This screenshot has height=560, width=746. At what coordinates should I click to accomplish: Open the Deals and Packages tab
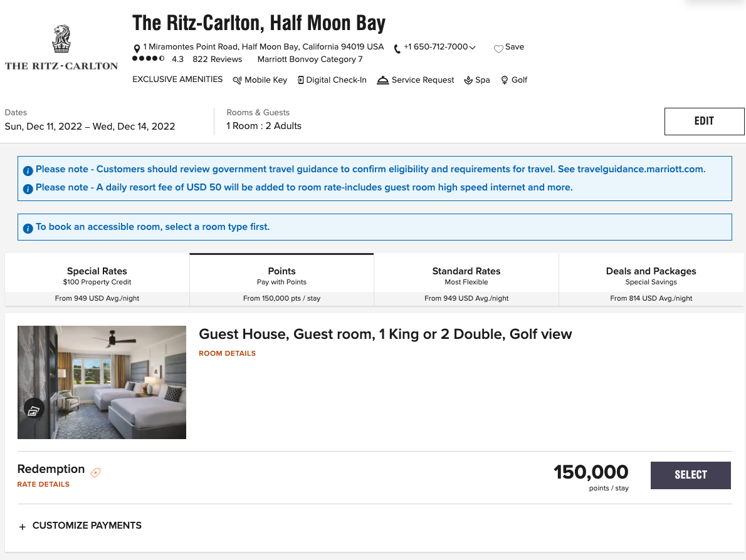click(x=651, y=276)
